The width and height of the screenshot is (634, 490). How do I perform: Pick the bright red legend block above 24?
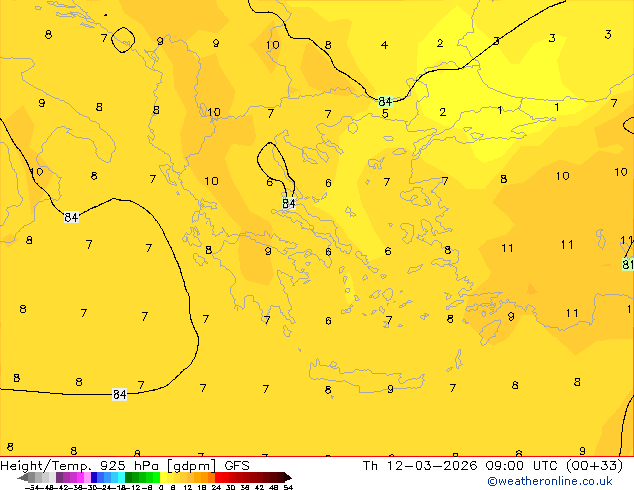(x=218, y=477)
